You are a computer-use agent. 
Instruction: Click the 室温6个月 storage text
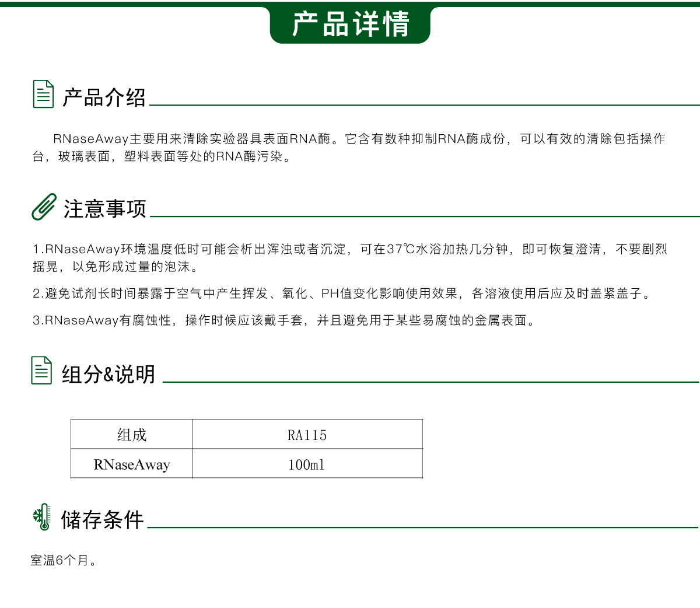63,560
